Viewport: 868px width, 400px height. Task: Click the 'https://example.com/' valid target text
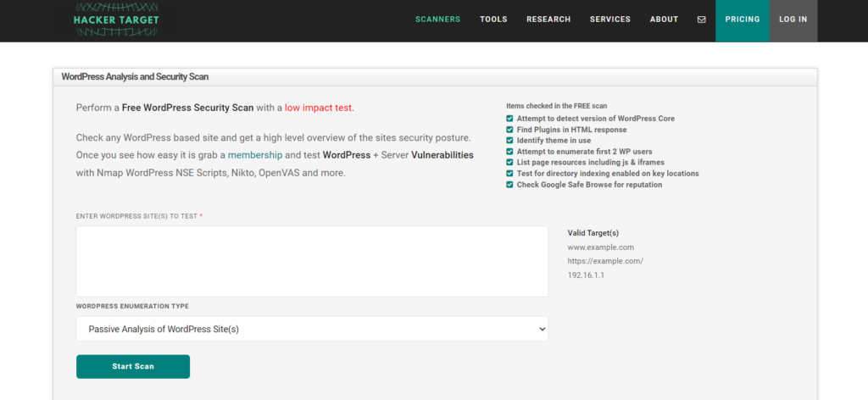(x=605, y=260)
